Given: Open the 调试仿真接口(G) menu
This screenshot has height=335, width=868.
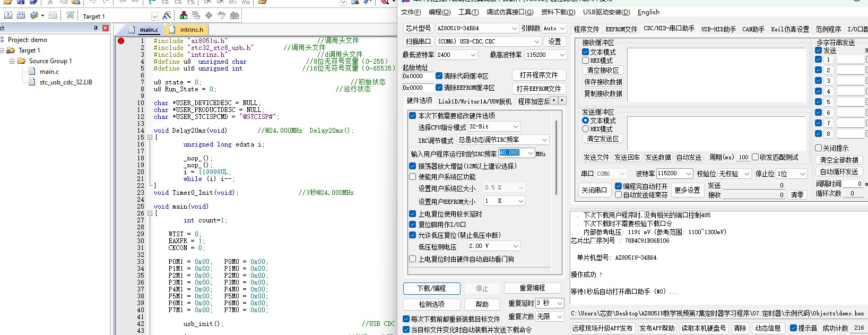Looking at the screenshot, I should pos(510,12).
